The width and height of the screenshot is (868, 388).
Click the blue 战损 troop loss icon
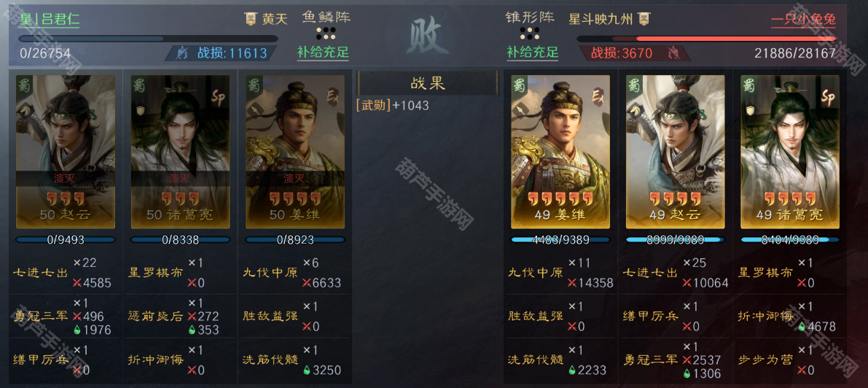pyautogui.click(x=181, y=53)
